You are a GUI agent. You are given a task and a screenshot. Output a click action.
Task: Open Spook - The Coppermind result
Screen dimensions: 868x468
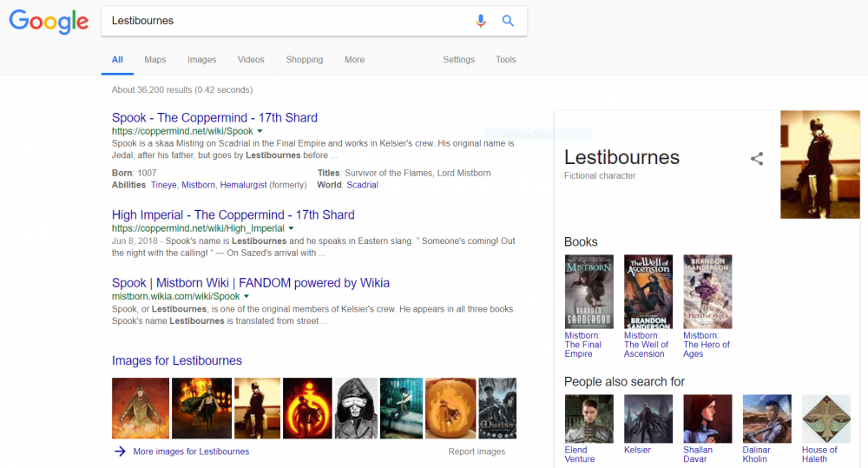[x=214, y=117]
